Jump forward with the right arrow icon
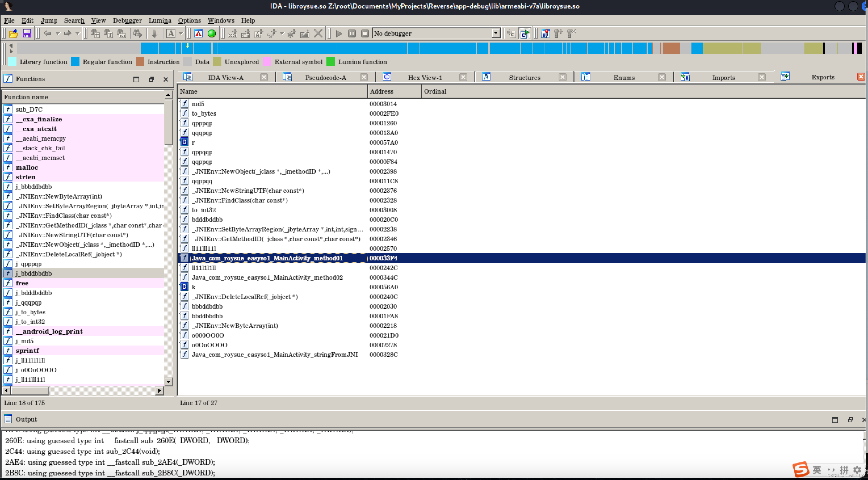Image resolution: width=868 pixels, height=480 pixels. point(68,33)
